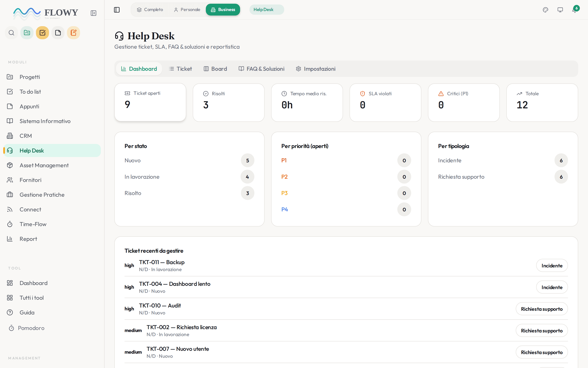The height and width of the screenshot is (368, 588).
Task: Open the yellow to-do checkbox quick icon
Action: point(42,33)
